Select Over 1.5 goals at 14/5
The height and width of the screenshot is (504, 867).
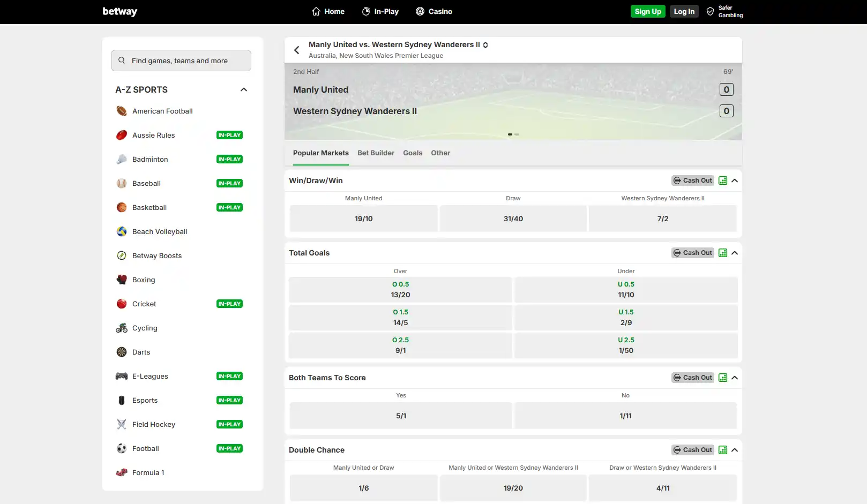tap(401, 318)
